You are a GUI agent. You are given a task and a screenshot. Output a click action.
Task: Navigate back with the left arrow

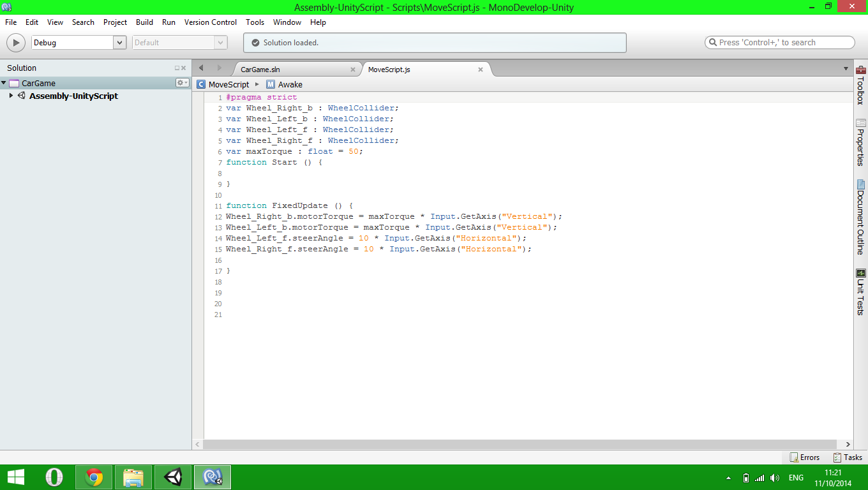pyautogui.click(x=202, y=68)
